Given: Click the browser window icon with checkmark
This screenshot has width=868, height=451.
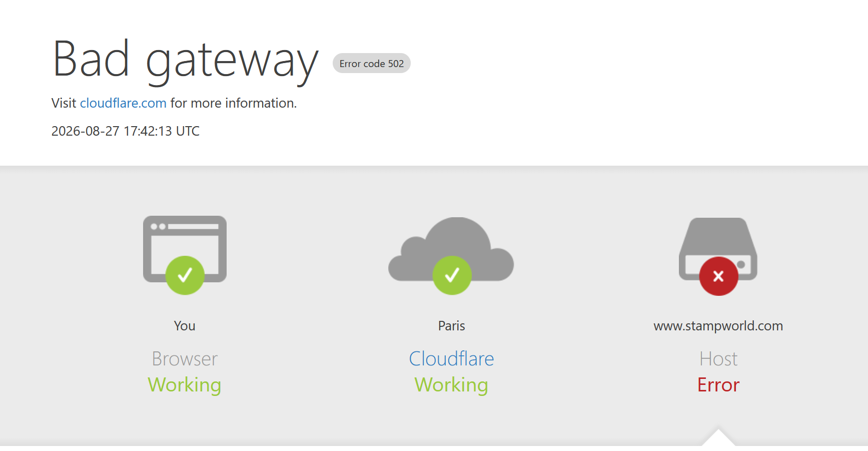Looking at the screenshot, I should point(185,255).
